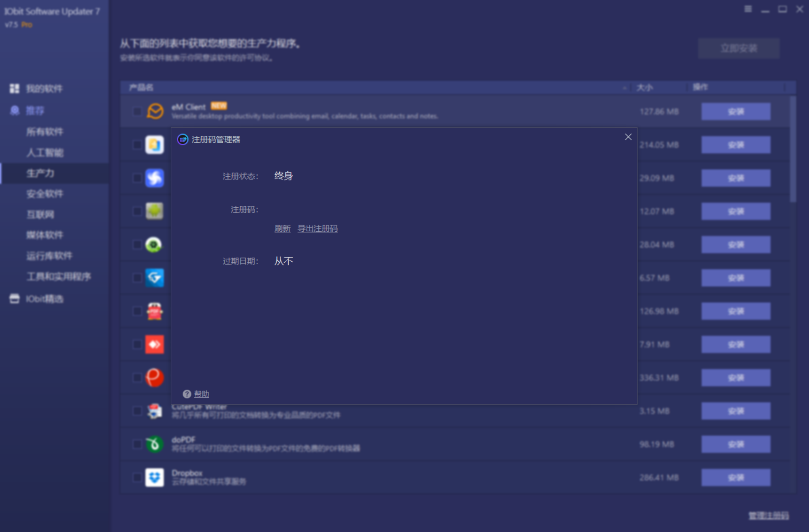809x532 pixels.
Task: Tick checkbox beside the green eye icon
Action: tap(137, 245)
